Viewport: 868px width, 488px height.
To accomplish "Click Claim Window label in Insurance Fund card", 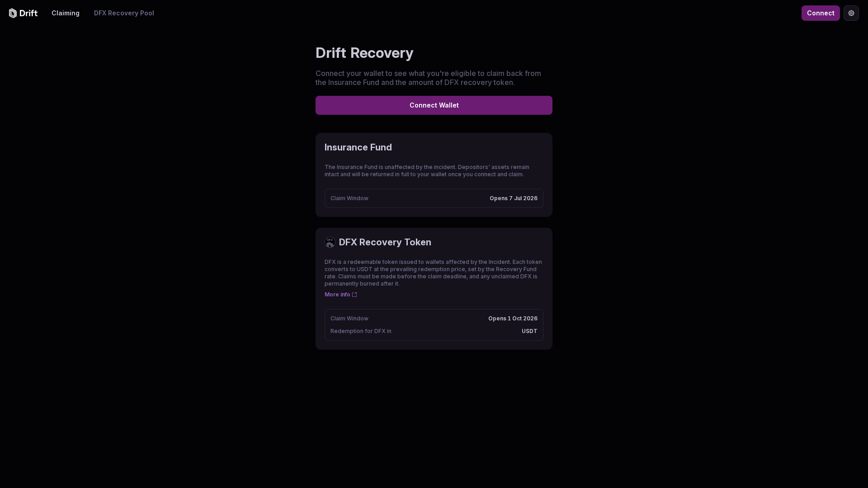I will [349, 198].
